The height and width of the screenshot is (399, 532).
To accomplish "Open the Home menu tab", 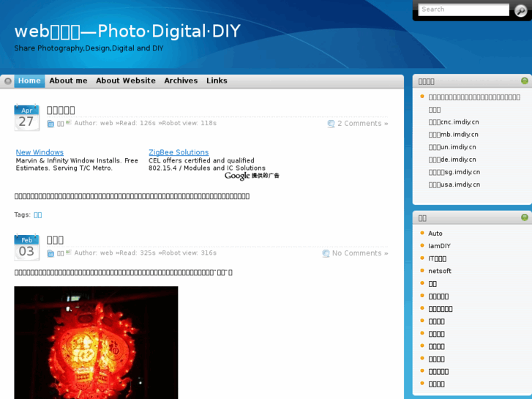I will pos(29,81).
